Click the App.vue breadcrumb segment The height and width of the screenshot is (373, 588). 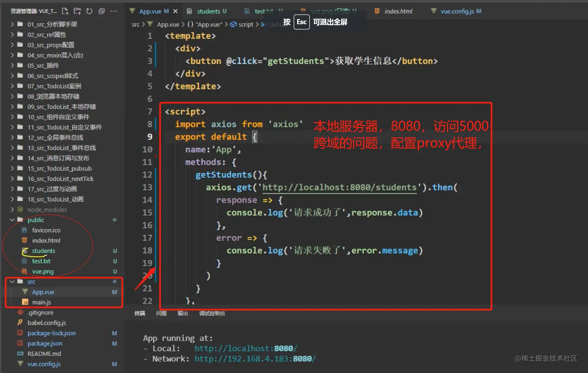click(x=168, y=25)
